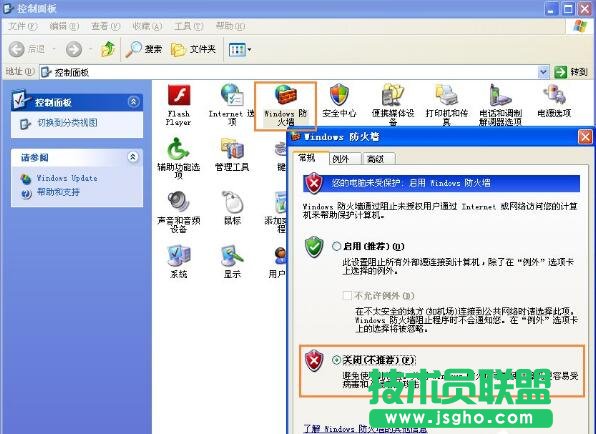This screenshot has height=434, width=596.
Task: Open the 辅助功能选项 icon
Action: click(x=178, y=158)
